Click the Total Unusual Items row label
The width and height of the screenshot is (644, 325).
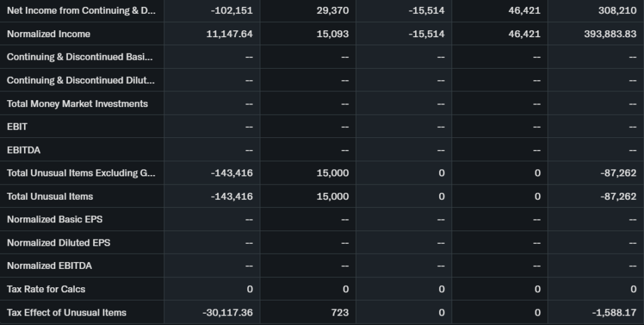pyautogui.click(x=50, y=197)
